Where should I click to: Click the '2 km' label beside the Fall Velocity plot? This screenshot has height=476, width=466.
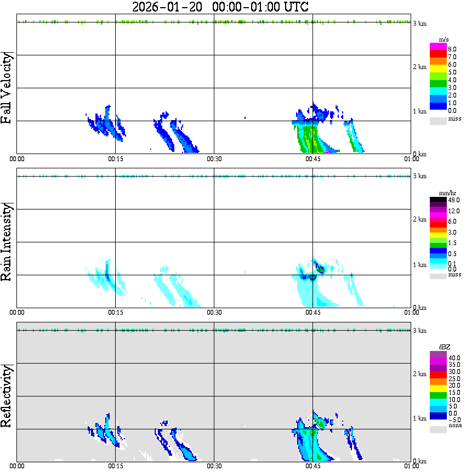(x=419, y=67)
